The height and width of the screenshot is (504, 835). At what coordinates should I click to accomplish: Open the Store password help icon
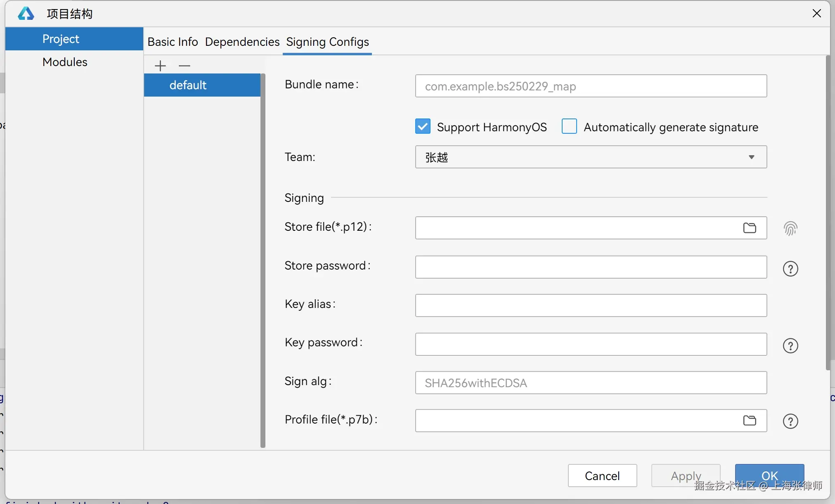(790, 269)
